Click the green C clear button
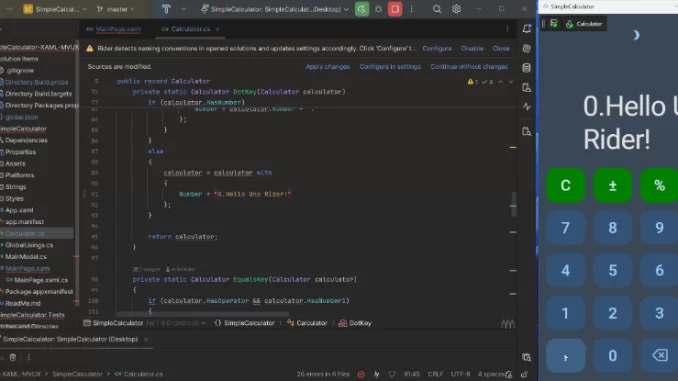 (x=566, y=186)
